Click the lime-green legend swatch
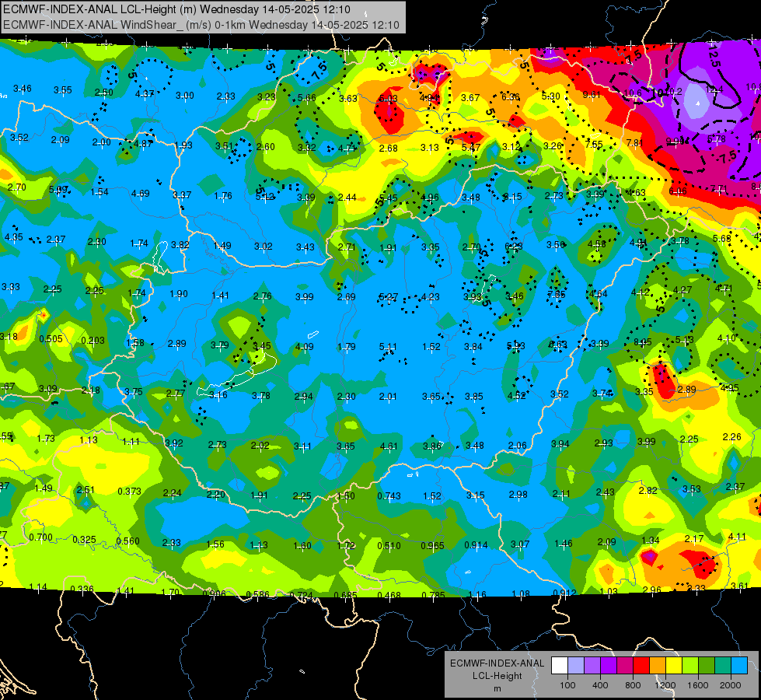Image resolution: width=761 pixels, height=700 pixels. [x=690, y=666]
